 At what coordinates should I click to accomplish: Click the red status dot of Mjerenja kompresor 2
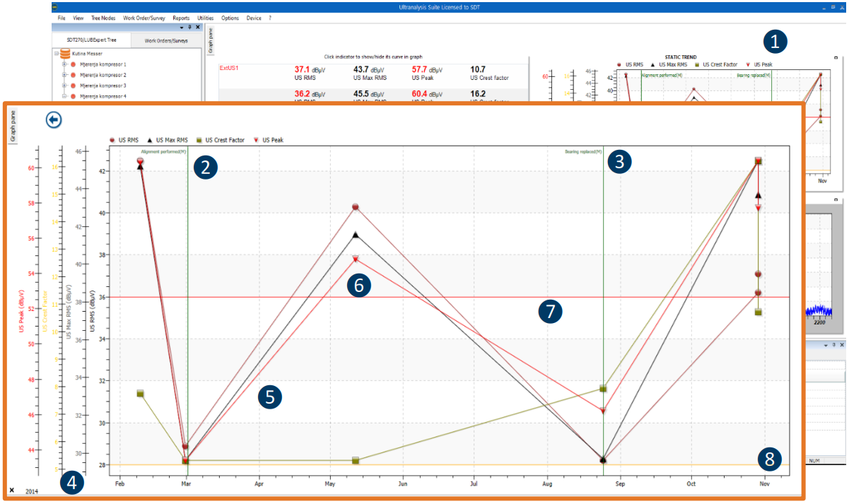[74, 75]
